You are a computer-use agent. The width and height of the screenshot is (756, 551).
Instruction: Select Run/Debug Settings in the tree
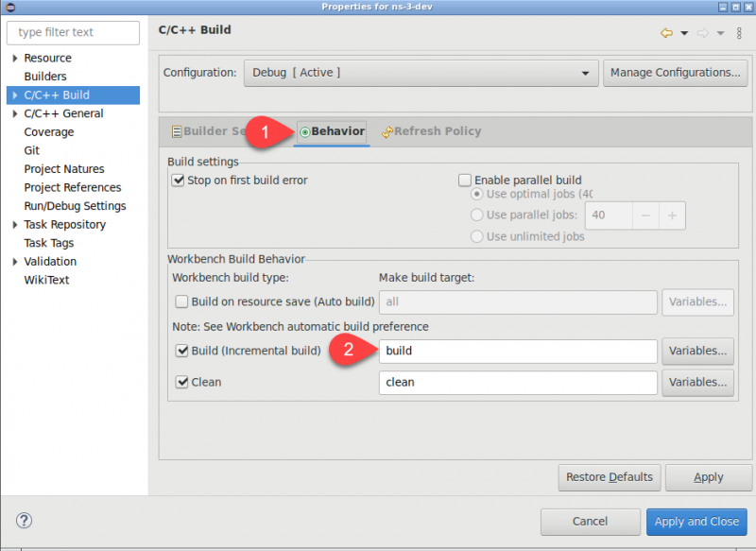(x=76, y=206)
